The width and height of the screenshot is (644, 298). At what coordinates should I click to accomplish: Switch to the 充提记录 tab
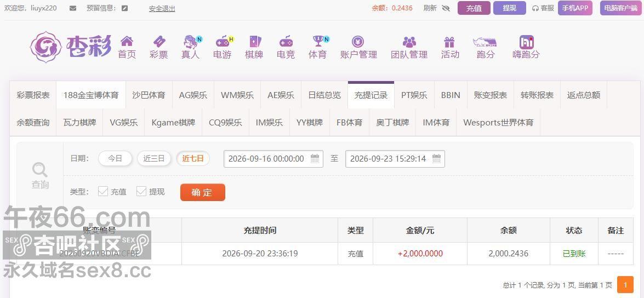coord(371,95)
